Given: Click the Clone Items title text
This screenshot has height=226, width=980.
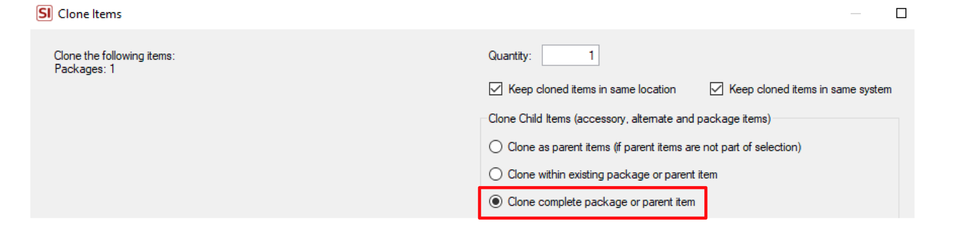Looking at the screenshot, I should 90,14.
